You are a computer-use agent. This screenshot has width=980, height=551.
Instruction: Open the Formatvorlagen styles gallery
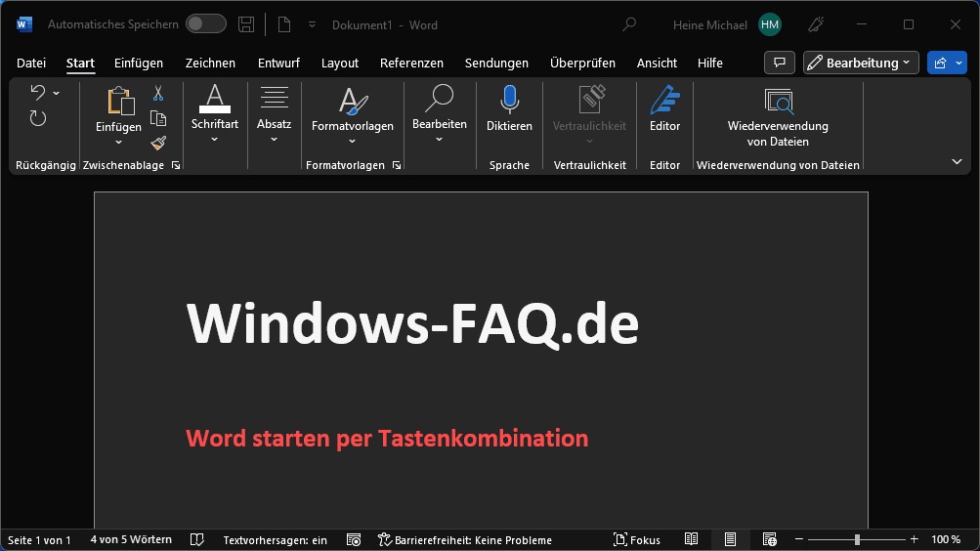point(353,115)
